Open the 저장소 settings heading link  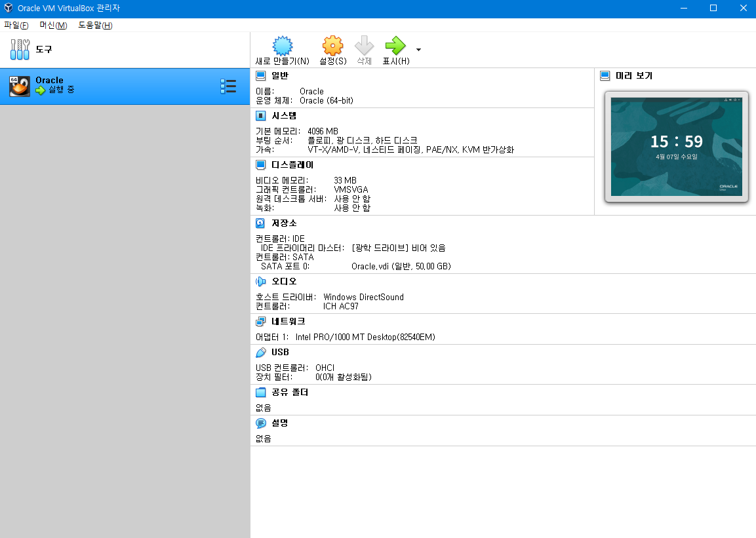coord(284,223)
